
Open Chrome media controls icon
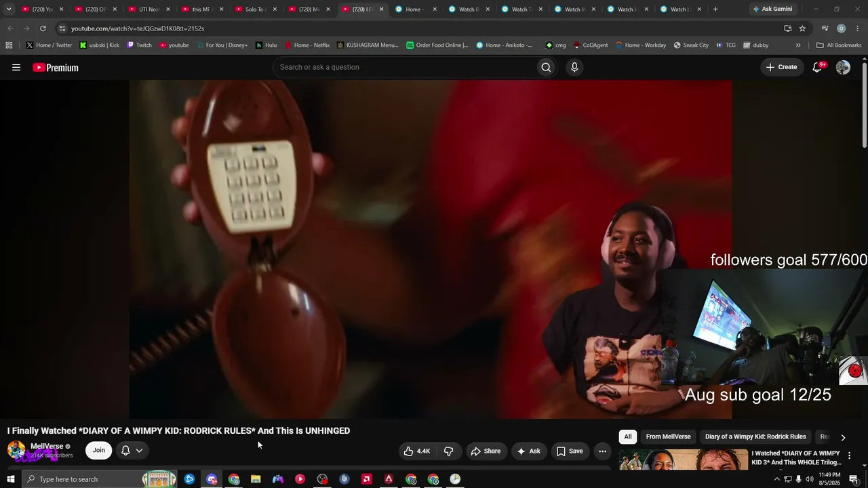825,28
